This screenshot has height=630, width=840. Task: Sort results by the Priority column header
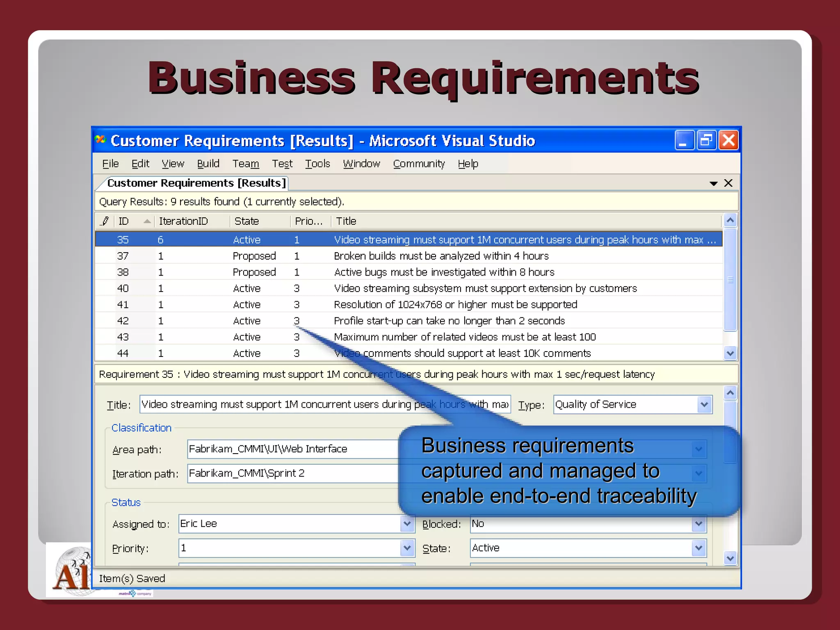[x=310, y=221]
